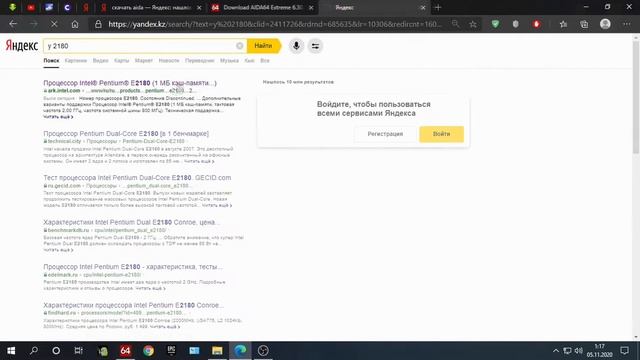Click the Войти login button
The width and height of the screenshot is (640, 360).
(441, 134)
